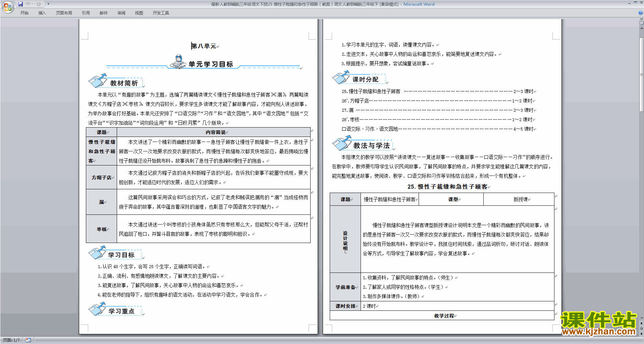The height and width of the screenshot is (344, 644).
Task: Click the 漏 table row label
Action: [x=101, y=202]
